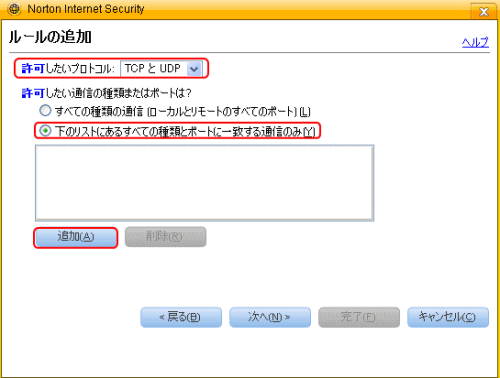Click the Norton globe icon in title bar

[x=14, y=9]
